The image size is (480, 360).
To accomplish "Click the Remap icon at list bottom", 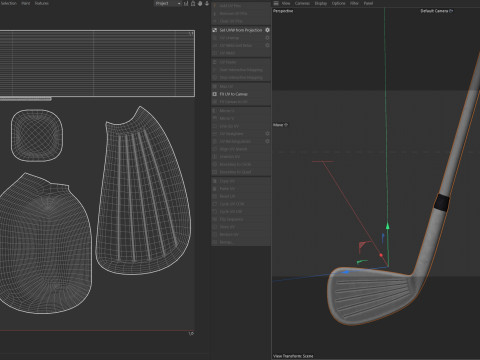I will (x=215, y=242).
